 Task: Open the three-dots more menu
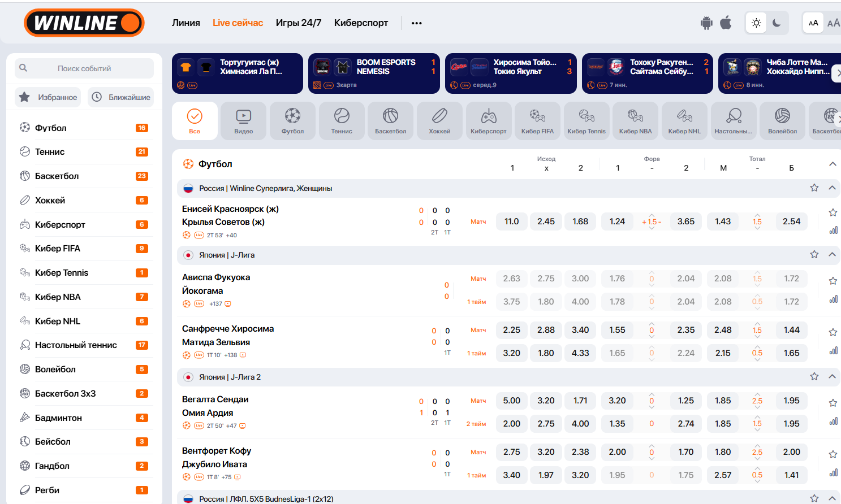tap(417, 23)
